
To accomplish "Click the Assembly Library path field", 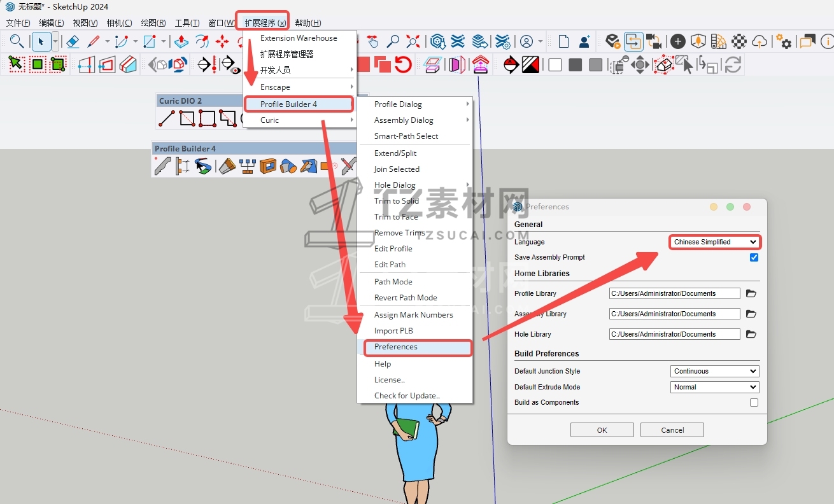I will [675, 314].
